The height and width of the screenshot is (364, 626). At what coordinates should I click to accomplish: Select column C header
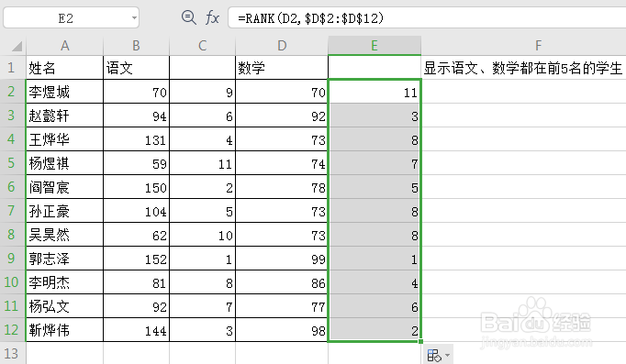[203, 46]
